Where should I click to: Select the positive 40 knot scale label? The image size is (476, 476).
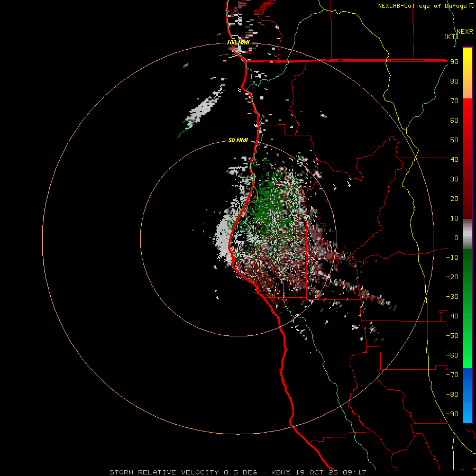coord(454,160)
